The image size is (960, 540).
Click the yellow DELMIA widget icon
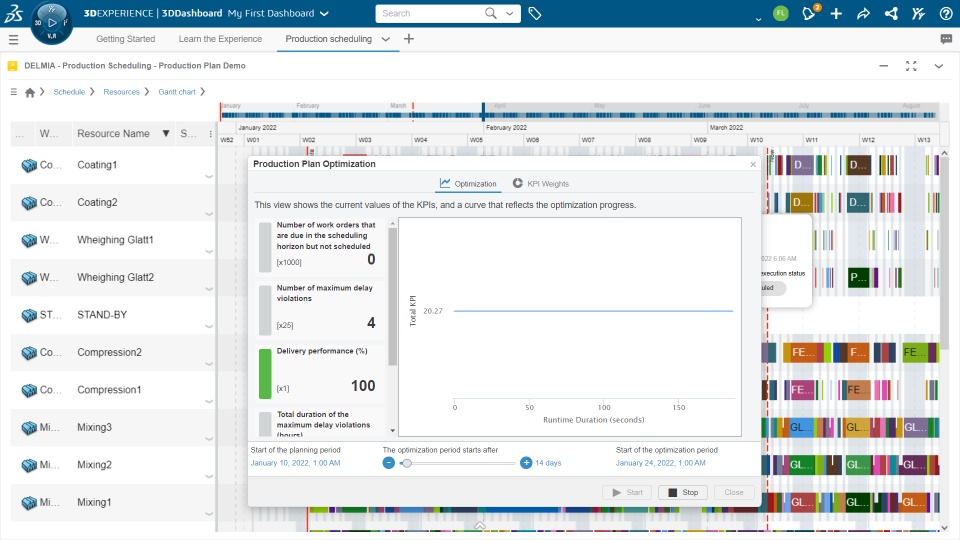(12, 66)
